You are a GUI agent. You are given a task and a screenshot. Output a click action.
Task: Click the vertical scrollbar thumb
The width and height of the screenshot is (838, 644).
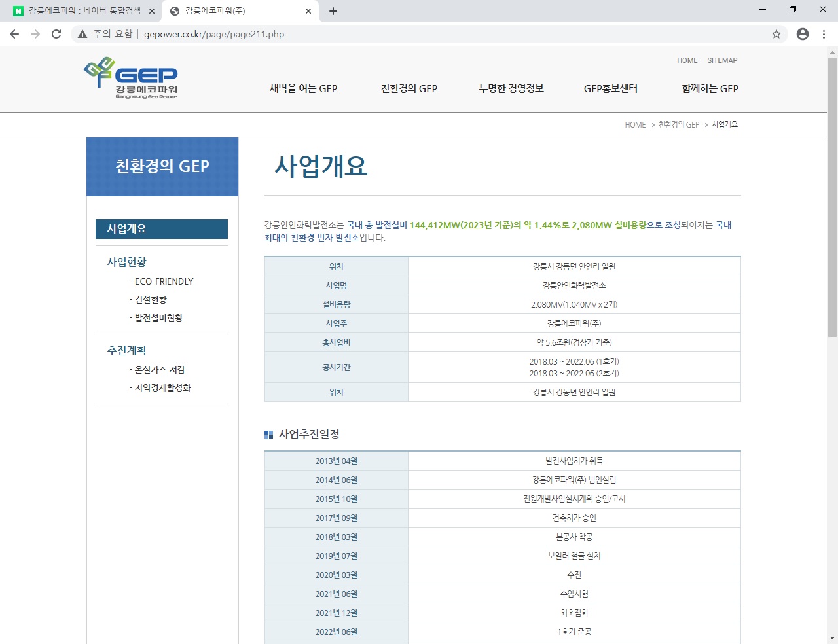(832, 196)
